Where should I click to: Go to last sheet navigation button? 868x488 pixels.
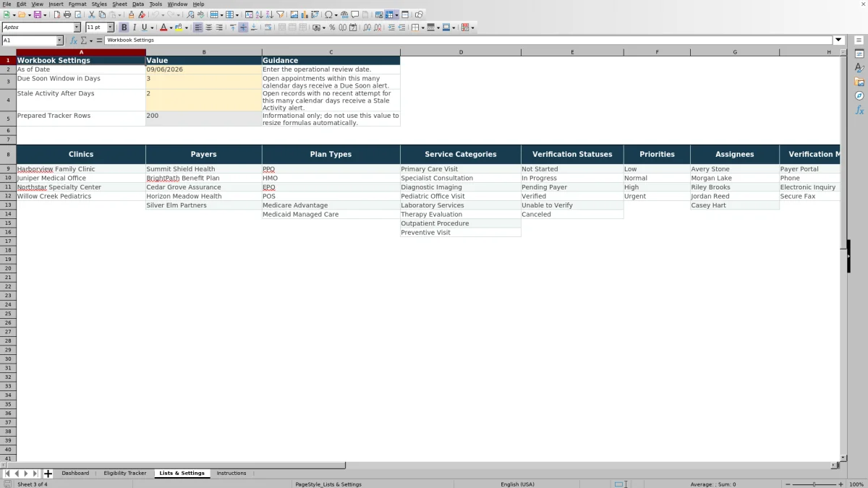pos(35,474)
